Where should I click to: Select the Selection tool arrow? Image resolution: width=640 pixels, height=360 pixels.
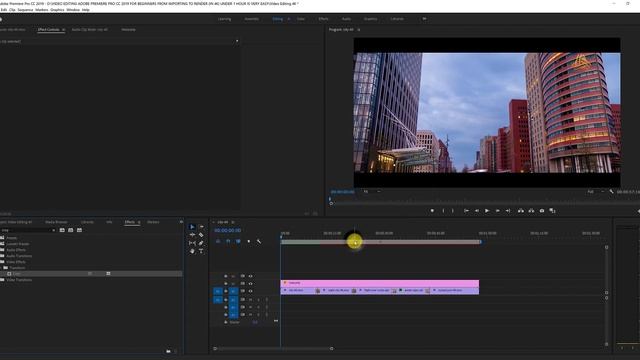(192, 227)
